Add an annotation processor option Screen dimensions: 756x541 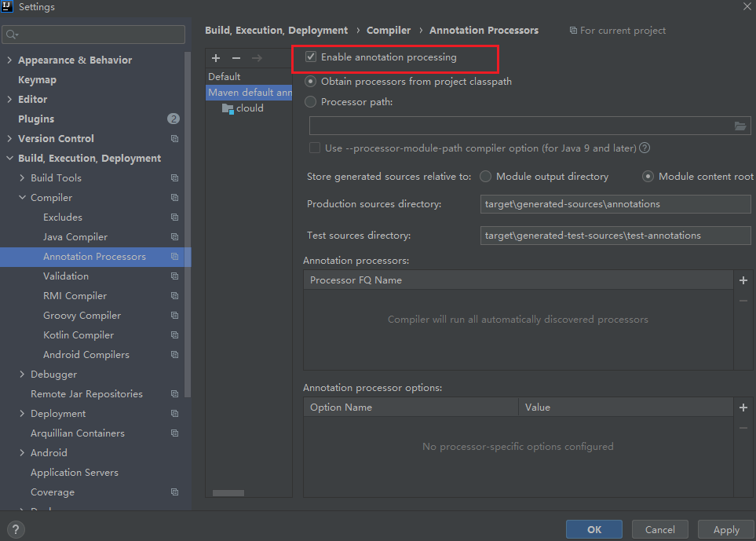click(x=743, y=408)
